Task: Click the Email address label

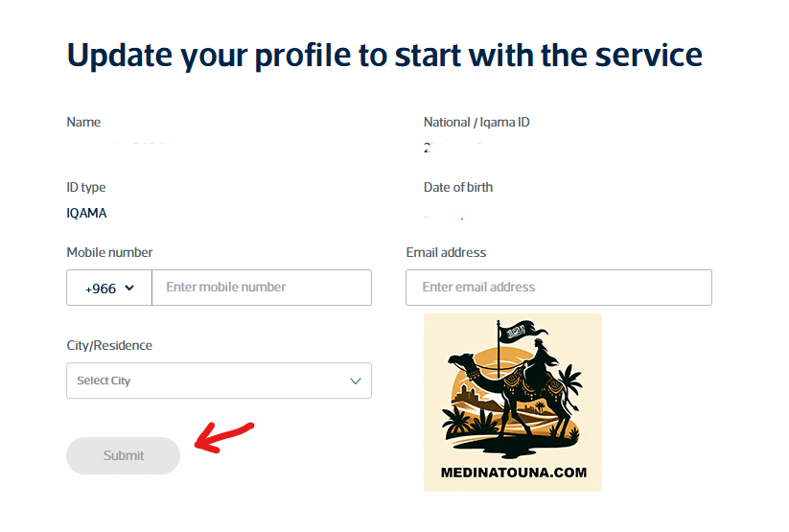Action: click(446, 253)
